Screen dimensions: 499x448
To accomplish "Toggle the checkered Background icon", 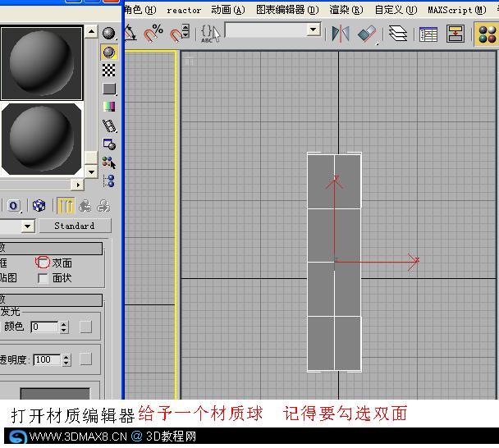I will click(109, 70).
